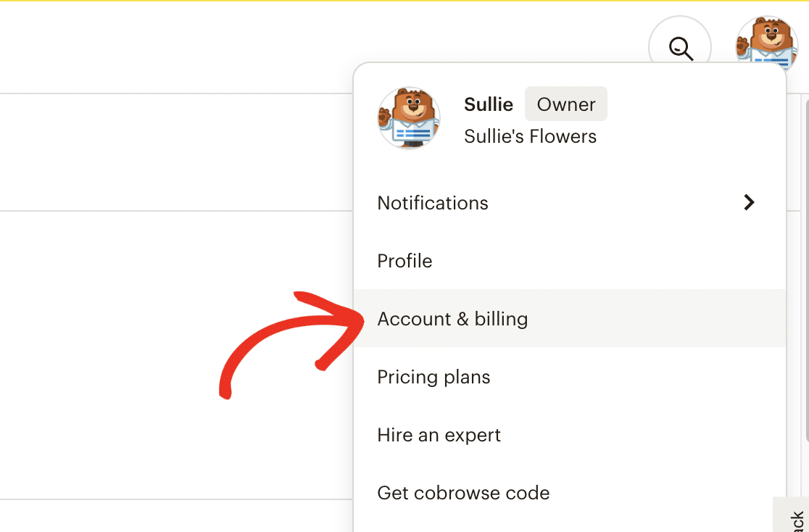Screen dimensions: 809x532
Task: Choose Hire an expert
Action: (439, 435)
